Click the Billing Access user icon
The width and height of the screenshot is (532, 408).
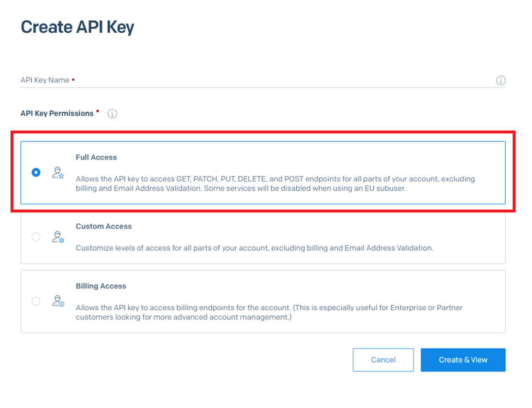[58, 301]
